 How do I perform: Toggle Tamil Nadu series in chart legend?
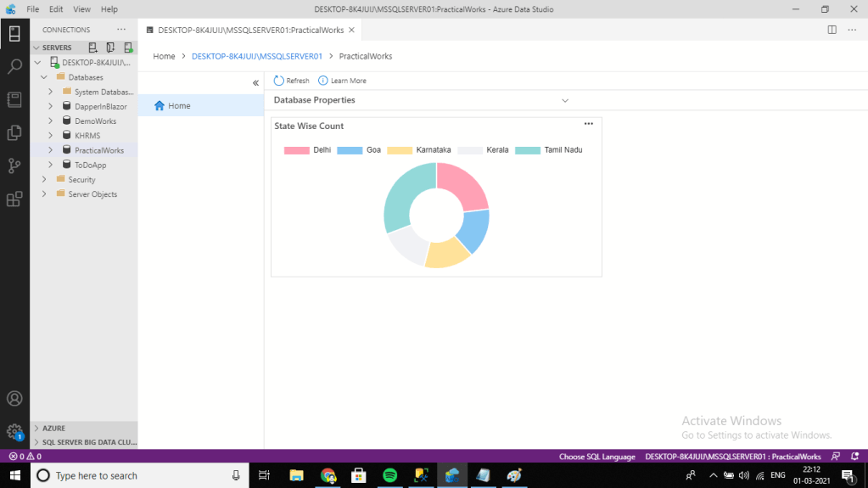pyautogui.click(x=549, y=150)
